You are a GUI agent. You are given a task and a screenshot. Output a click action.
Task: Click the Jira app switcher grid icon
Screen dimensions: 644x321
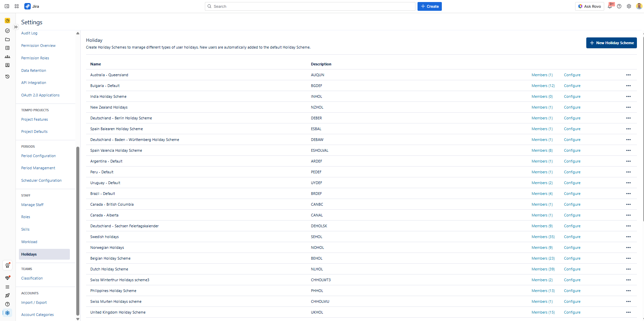(17, 6)
